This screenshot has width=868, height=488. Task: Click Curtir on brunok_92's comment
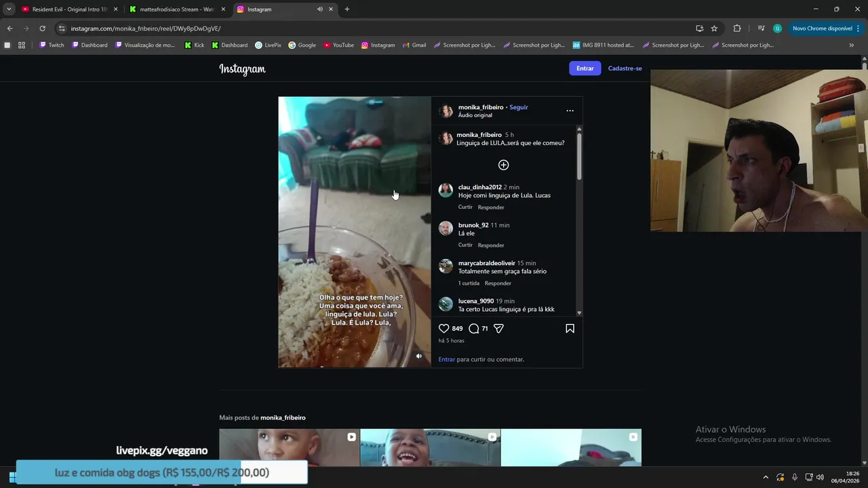click(x=465, y=245)
